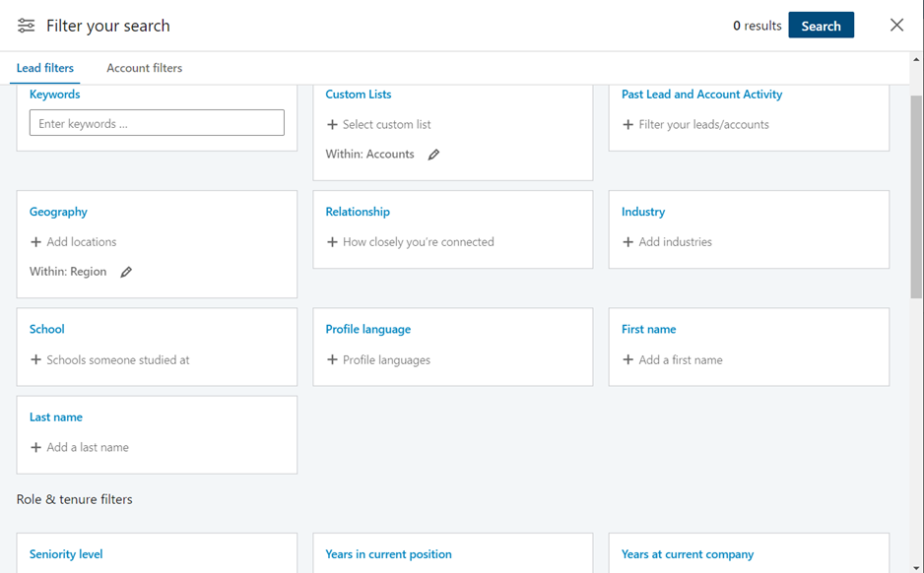The image size is (924, 573).
Task: Run the search with the Search button
Action: click(821, 26)
